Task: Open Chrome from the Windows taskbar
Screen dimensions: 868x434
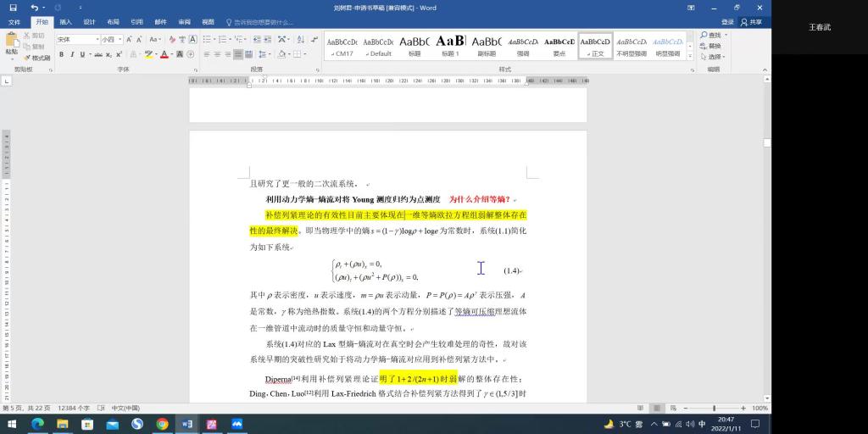Action: coord(162,424)
